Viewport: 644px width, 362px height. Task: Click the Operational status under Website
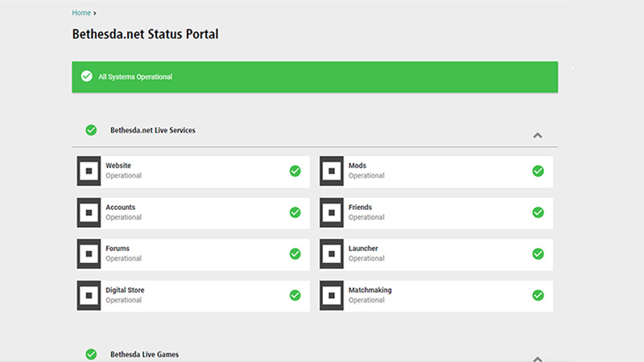tap(124, 175)
